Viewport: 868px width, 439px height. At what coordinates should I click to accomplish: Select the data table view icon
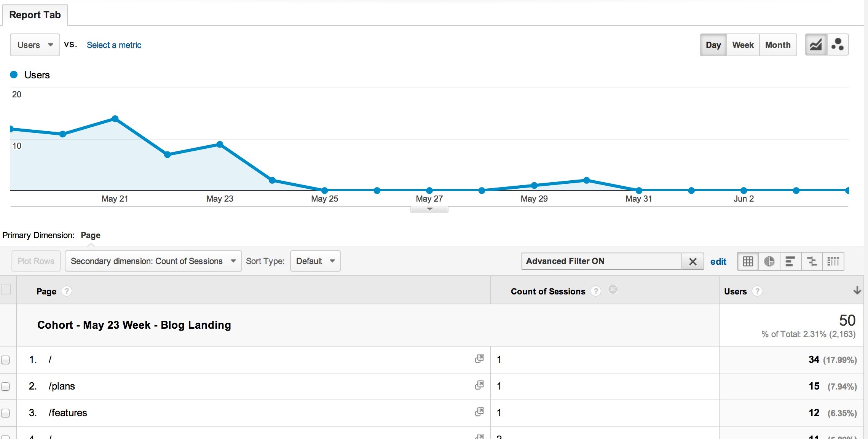coord(748,261)
